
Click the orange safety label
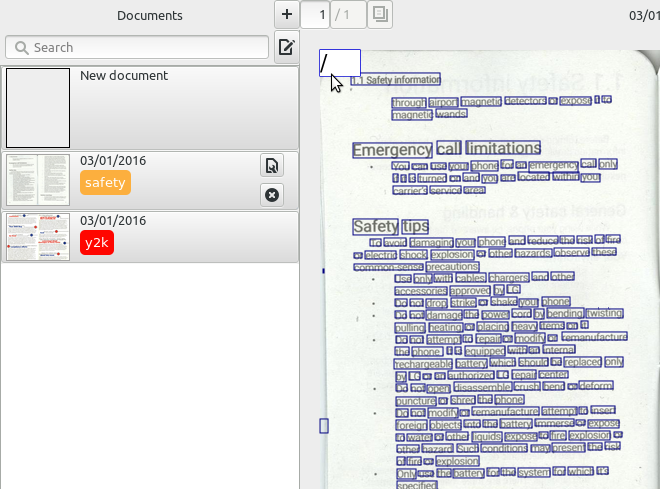tap(105, 183)
